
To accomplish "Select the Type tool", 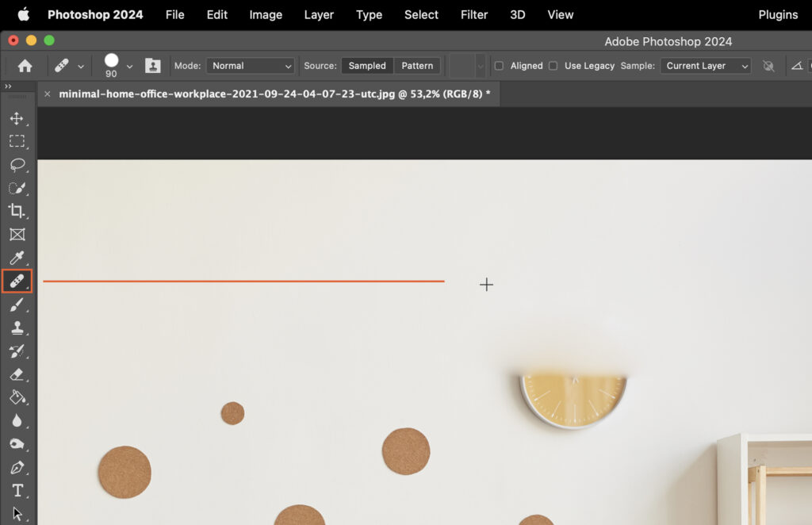I will pos(17,491).
